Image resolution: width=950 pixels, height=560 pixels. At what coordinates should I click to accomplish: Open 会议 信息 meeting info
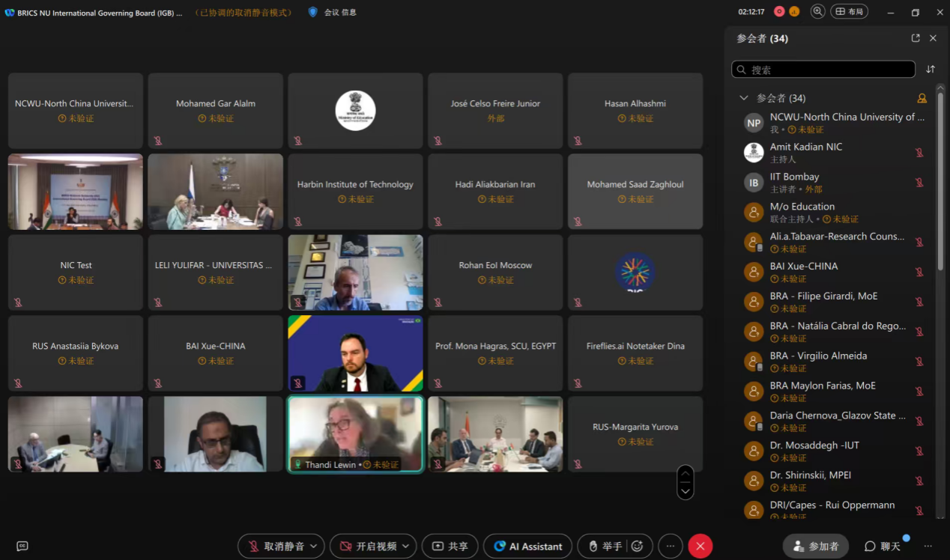340,12
